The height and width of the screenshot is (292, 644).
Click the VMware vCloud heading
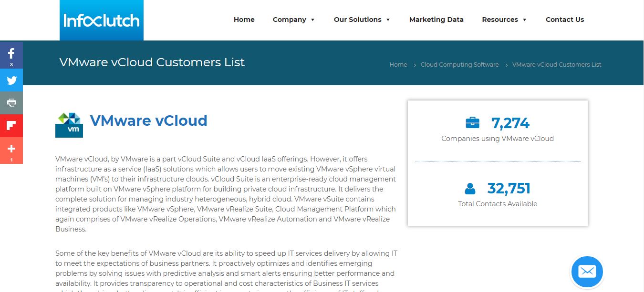coord(149,121)
